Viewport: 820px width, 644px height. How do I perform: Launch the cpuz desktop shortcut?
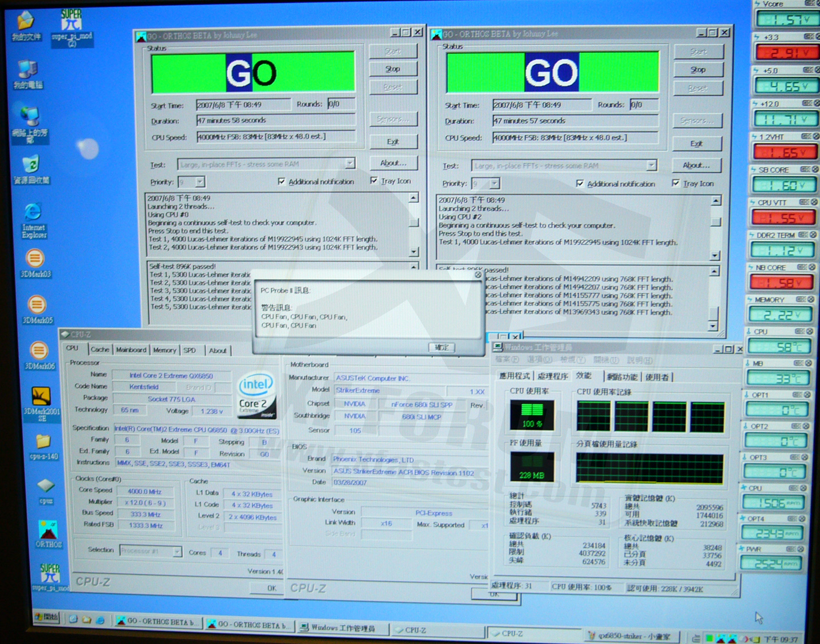46,491
